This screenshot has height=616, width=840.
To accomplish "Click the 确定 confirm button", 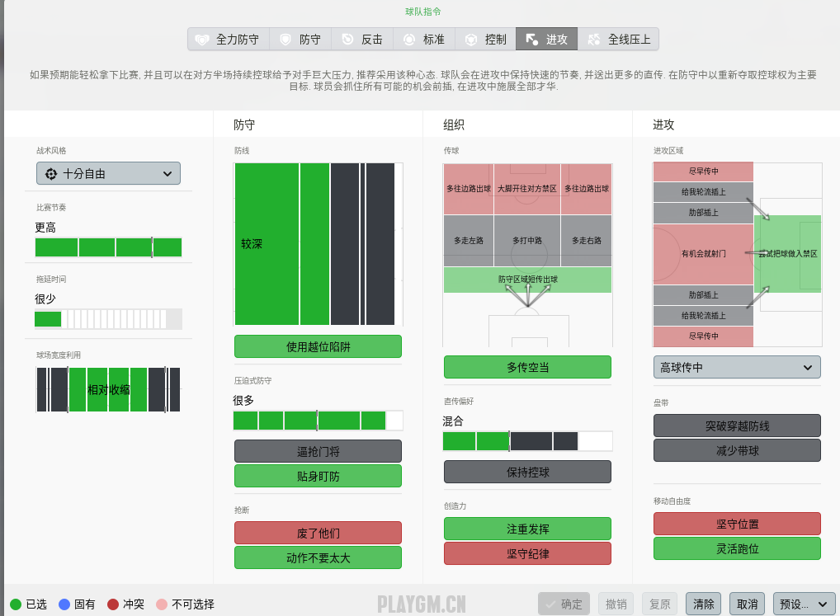I will point(564,604).
